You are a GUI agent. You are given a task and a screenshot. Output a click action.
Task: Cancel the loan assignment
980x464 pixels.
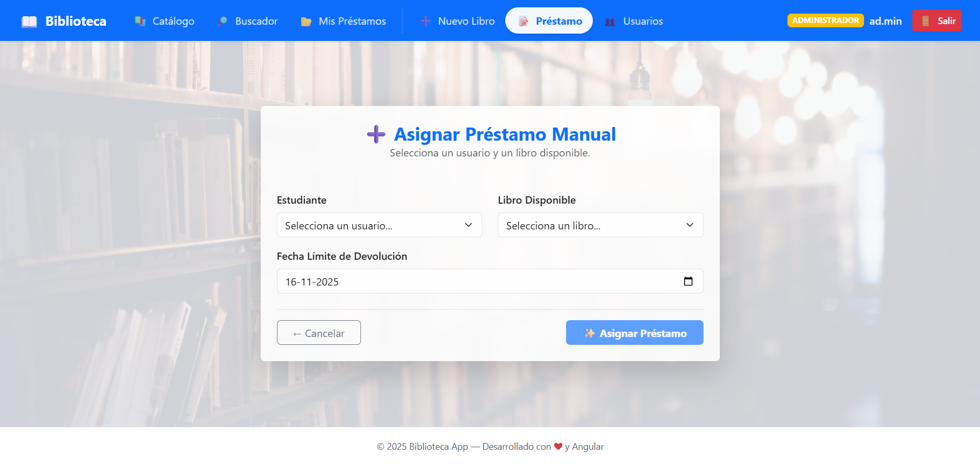click(319, 333)
